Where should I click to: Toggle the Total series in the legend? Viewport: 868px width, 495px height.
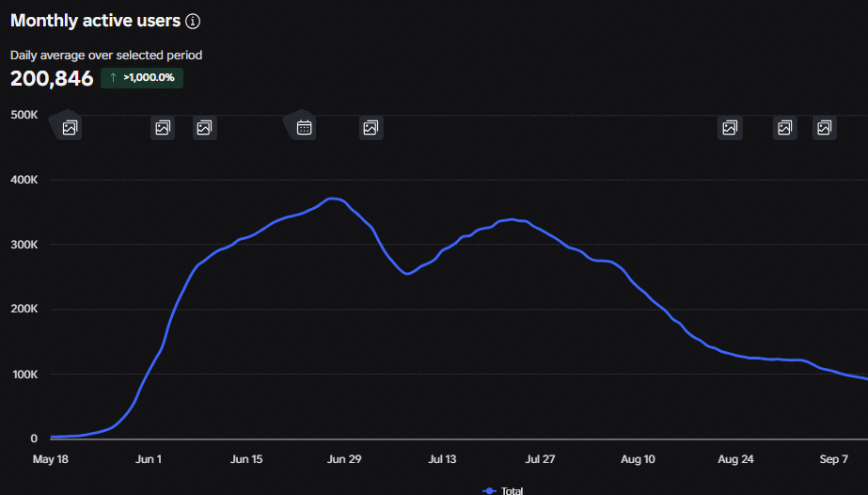(502, 490)
